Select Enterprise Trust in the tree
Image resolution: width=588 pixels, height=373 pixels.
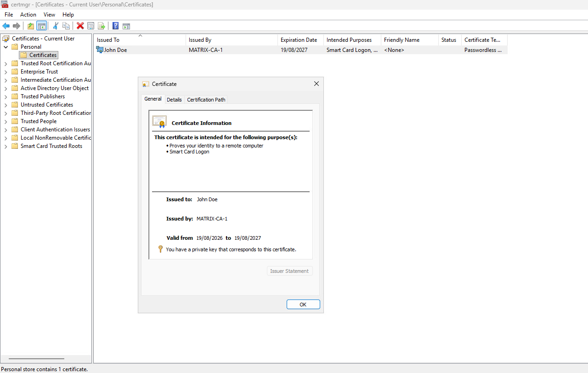click(x=40, y=72)
